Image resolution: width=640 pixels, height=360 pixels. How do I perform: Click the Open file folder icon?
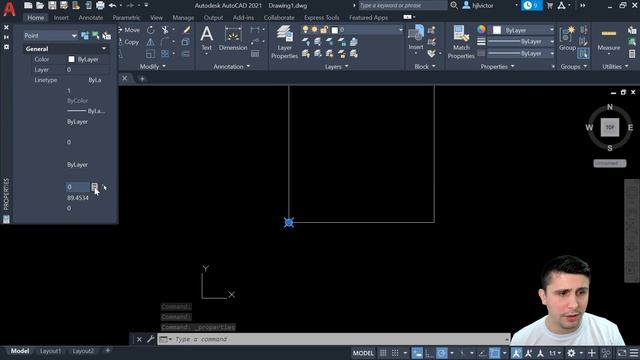(x=40, y=6)
